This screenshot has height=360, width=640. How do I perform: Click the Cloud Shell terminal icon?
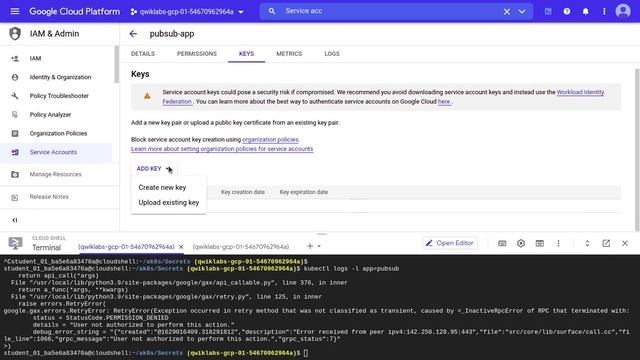click(x=16, y=243)
